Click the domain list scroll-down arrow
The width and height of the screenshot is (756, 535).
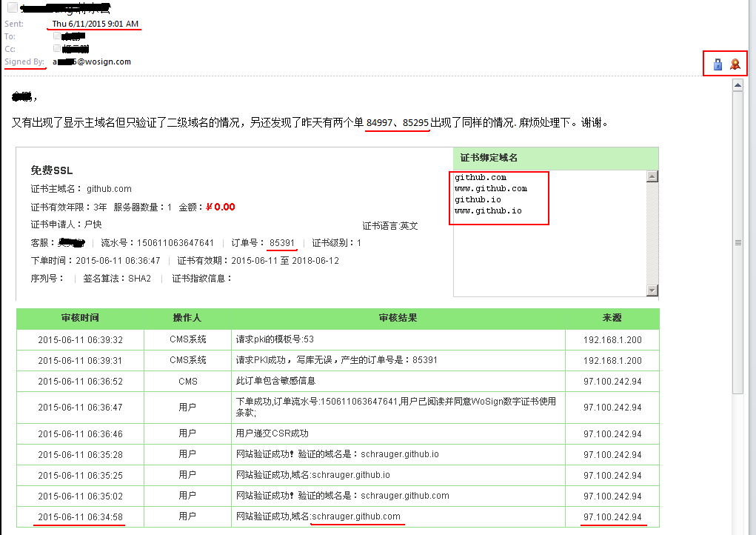point(652,290)
